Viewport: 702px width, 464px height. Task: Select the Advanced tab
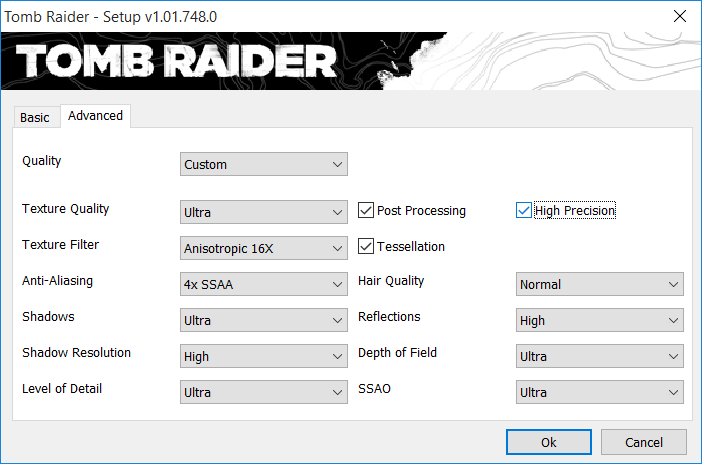[x=95, y=116]
